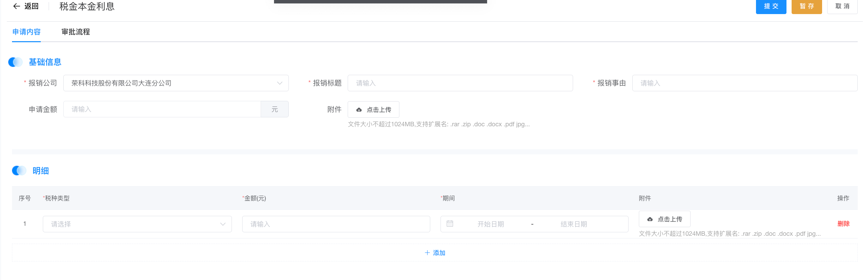Click the cloud upload icon in 明细 row

pos(650,219)
